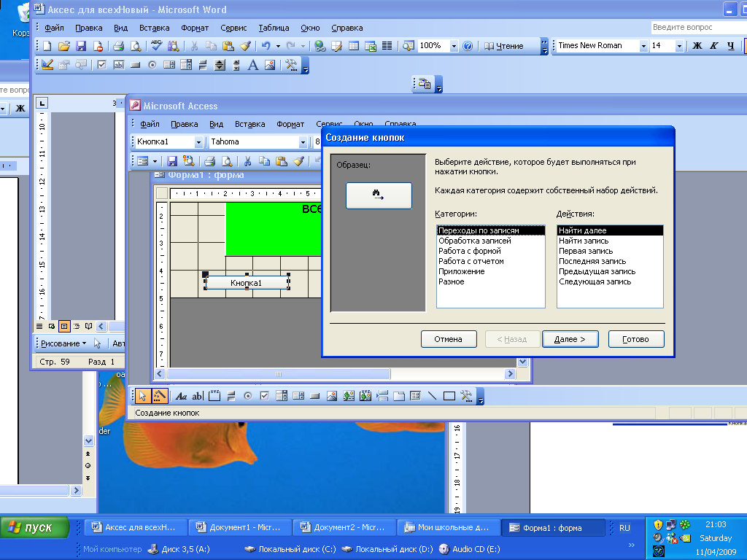Image resolution: width=747 pixels, height=560 pixels.
Task: Click the Image control in Word's Control Toolbox
Action: pos(270,65)
